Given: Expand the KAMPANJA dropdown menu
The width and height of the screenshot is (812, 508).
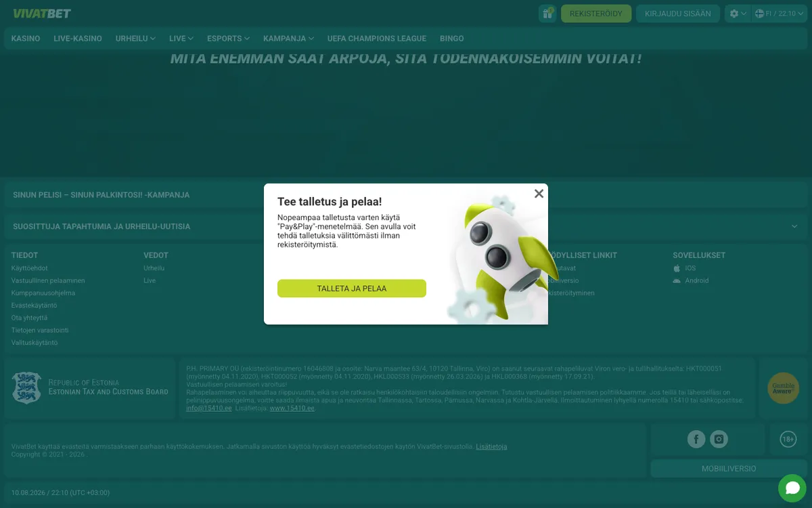Looking at the screenshot, I should [288, 39].
